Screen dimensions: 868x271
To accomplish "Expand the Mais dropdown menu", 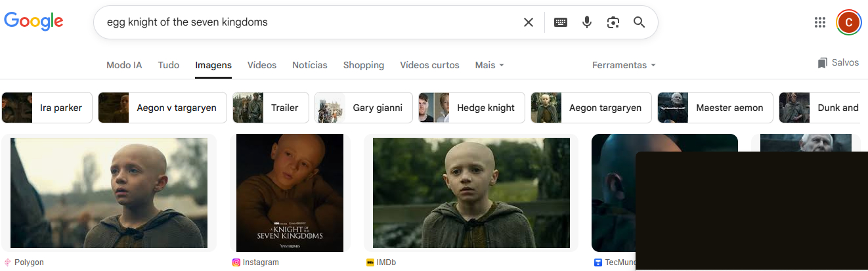I will click(x=489, y=65).
